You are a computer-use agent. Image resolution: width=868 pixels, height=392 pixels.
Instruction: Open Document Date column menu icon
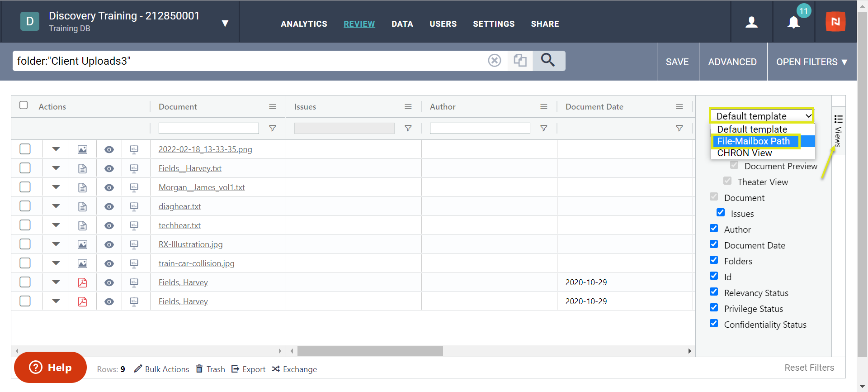(x=679, y=106)
